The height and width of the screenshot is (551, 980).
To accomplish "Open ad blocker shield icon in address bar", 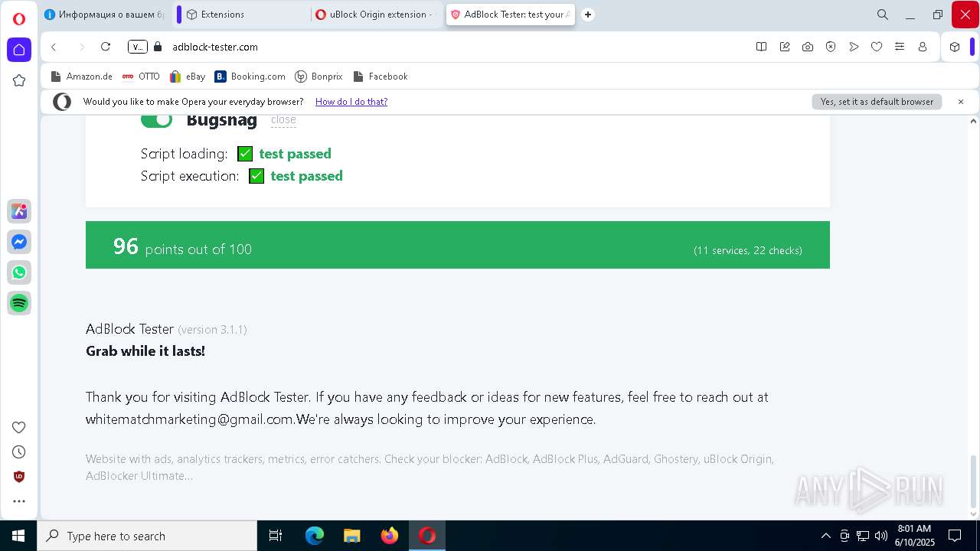I will 831,47.
